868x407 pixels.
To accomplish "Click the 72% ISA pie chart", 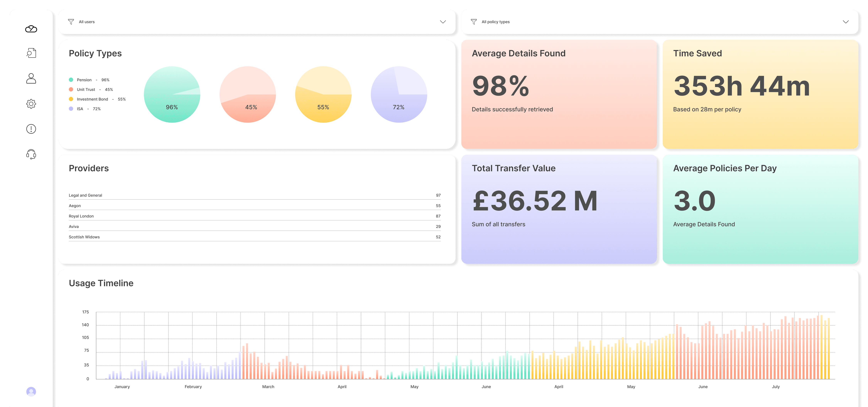I will 399,94.
